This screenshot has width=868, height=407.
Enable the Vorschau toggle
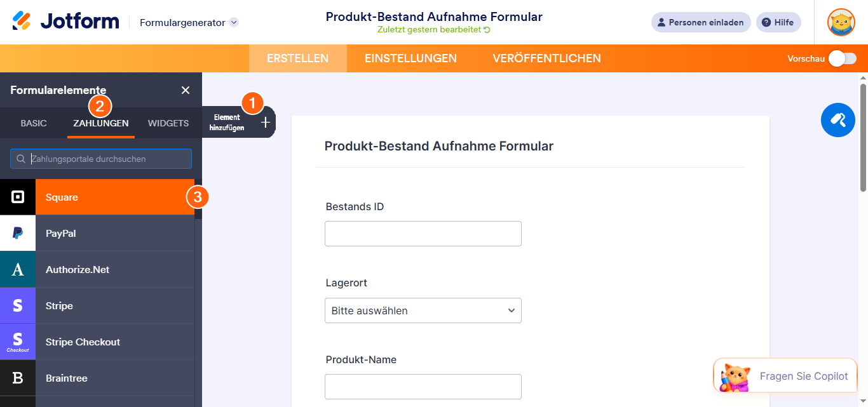point(843,58)
